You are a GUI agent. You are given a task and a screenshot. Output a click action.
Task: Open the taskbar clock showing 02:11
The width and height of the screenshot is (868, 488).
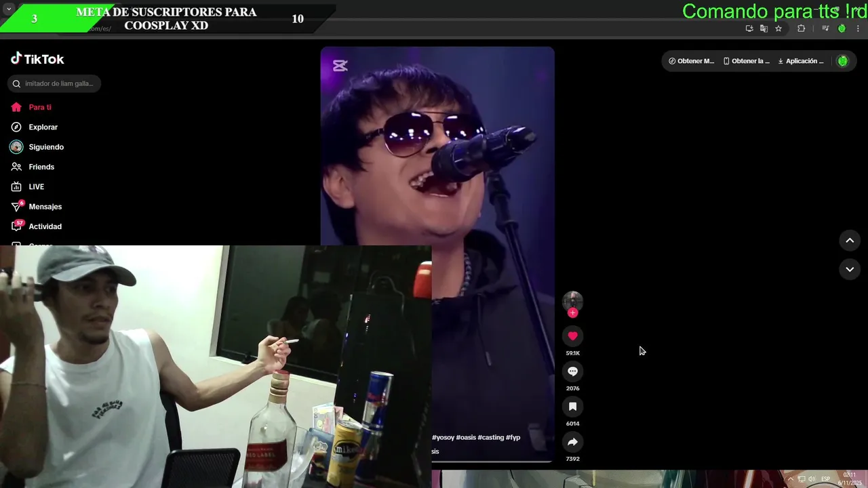[x=849, y=479]
